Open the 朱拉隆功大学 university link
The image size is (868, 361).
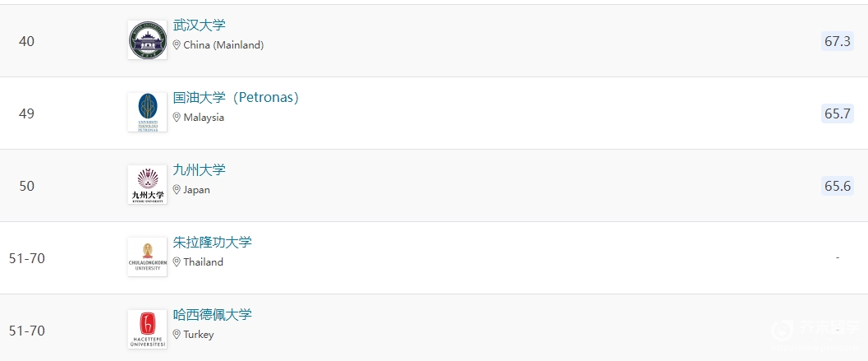213,243
